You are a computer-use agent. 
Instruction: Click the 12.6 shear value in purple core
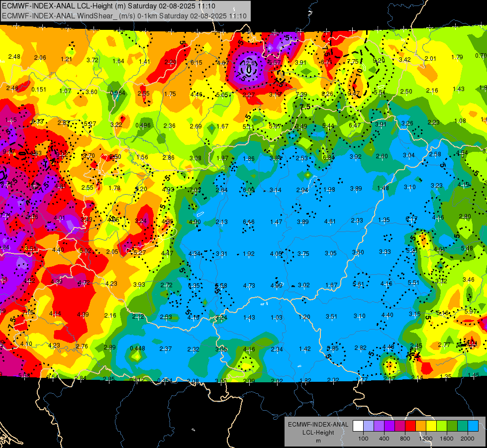(249, 63)
